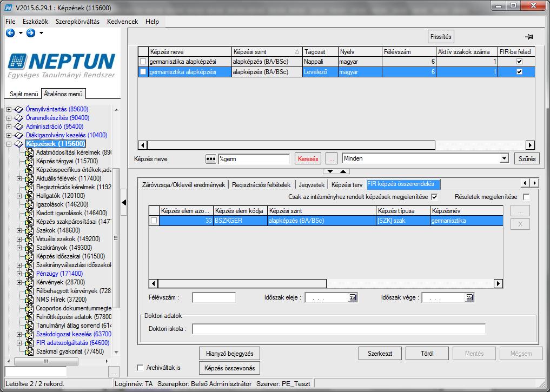Expand the Aktuális félévek tree node

coord(19,178)
